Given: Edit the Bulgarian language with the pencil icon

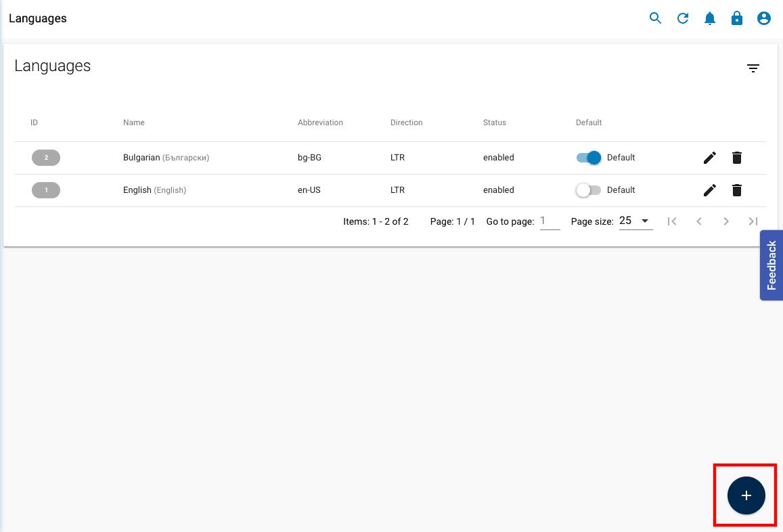Looking at the screenshot, I should [x=709, y=157].
